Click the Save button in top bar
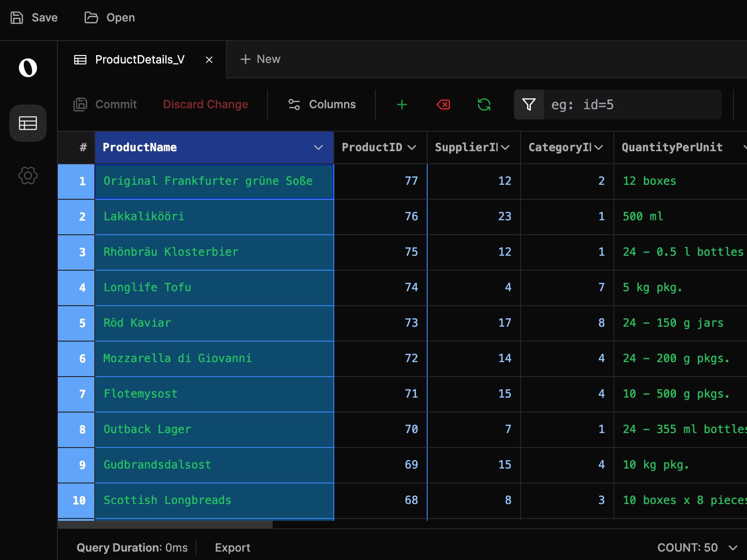Viewport: 747px width, 560px height. pos(34,18)
